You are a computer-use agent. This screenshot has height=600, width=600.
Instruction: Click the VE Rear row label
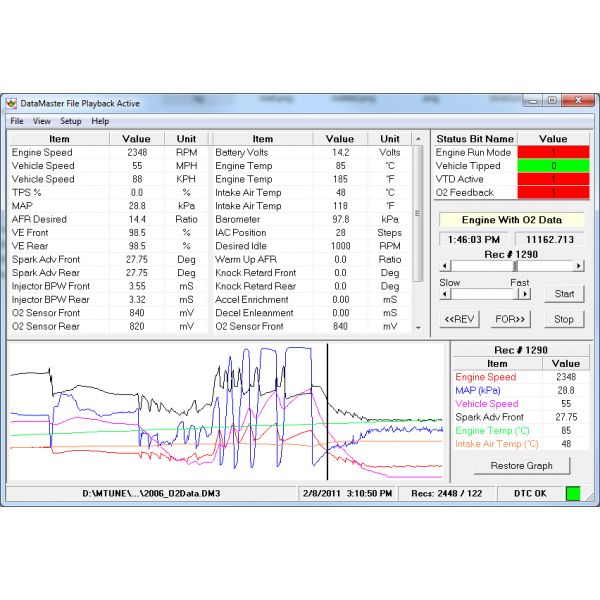[x=30, y=246]
